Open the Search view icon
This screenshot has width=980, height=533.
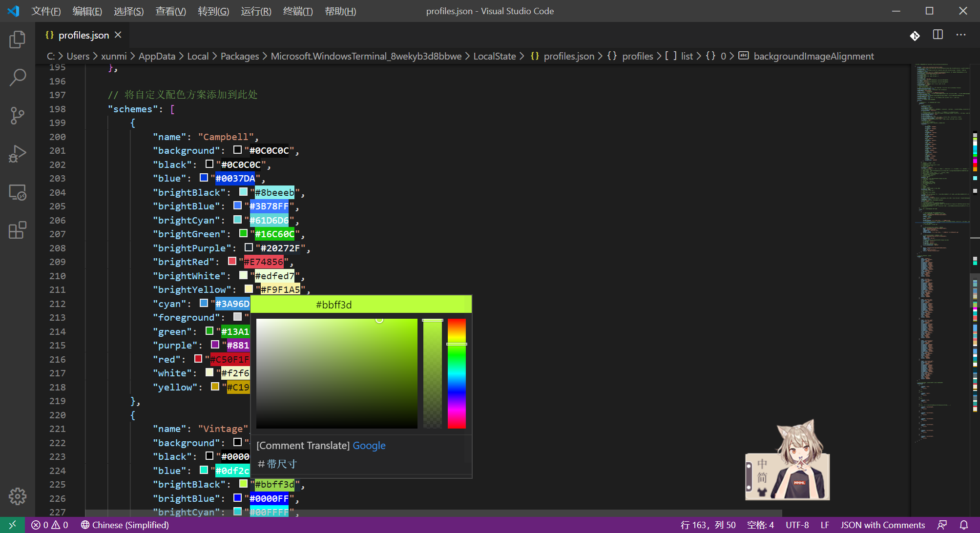click(x=18, y=77)
